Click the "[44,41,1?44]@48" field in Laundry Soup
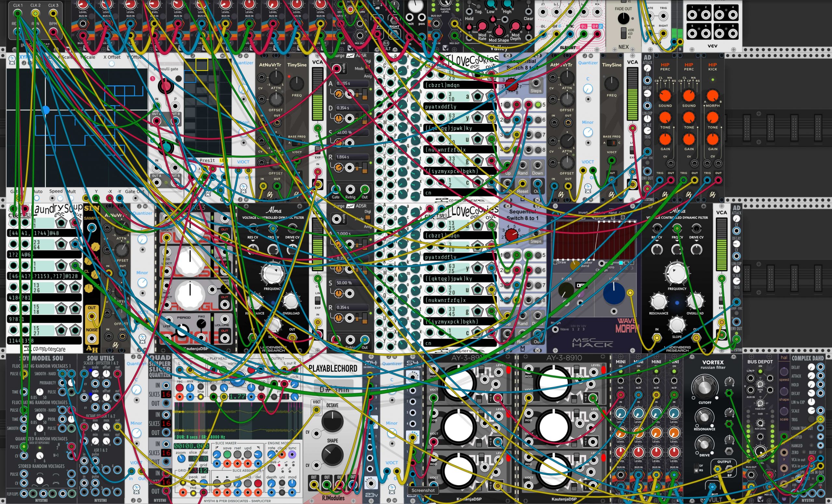This screenshot has width=832, height=504. 44,233
